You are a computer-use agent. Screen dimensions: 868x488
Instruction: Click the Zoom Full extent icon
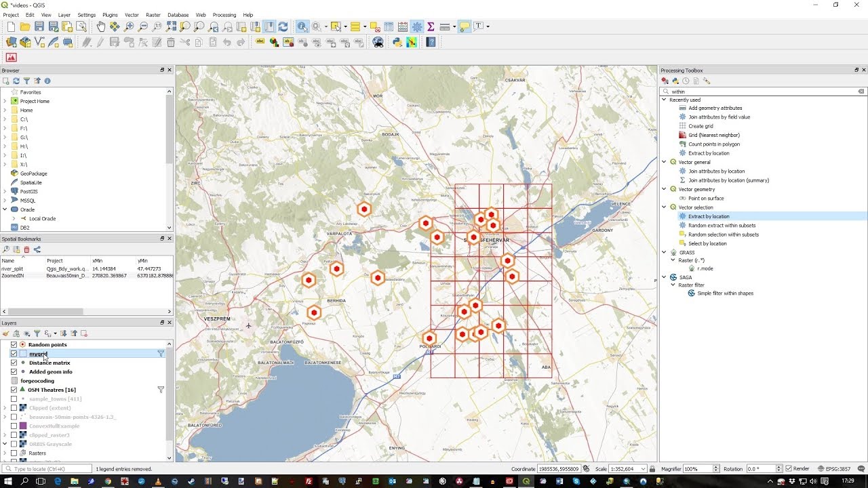coord(172,26)
